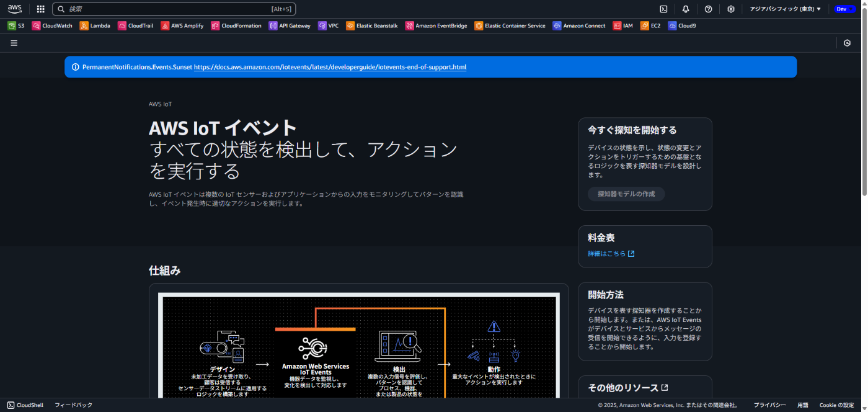Click フィードバック in footer

click(73, 405)
